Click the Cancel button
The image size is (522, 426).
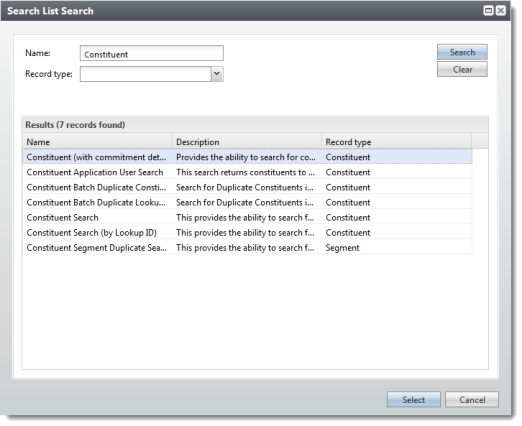pos(472,399)
